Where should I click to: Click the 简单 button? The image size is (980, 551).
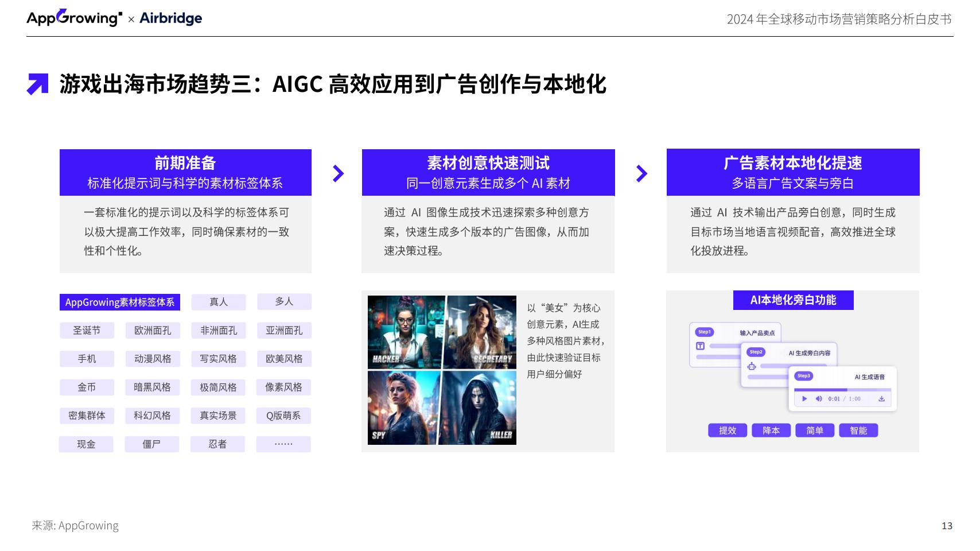pos(815,430)
